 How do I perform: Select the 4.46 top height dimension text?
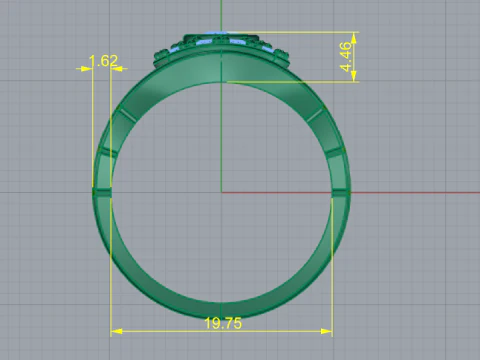point(346,57)
